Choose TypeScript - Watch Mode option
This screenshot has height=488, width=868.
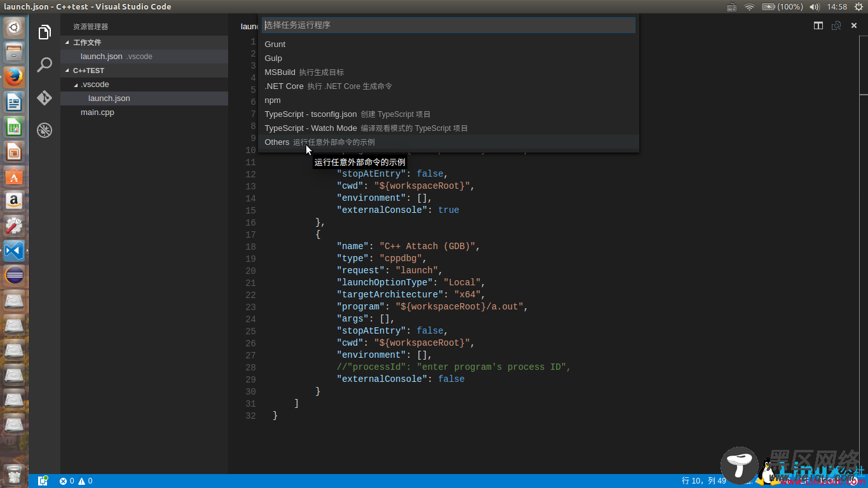click(x=449, y=128)
